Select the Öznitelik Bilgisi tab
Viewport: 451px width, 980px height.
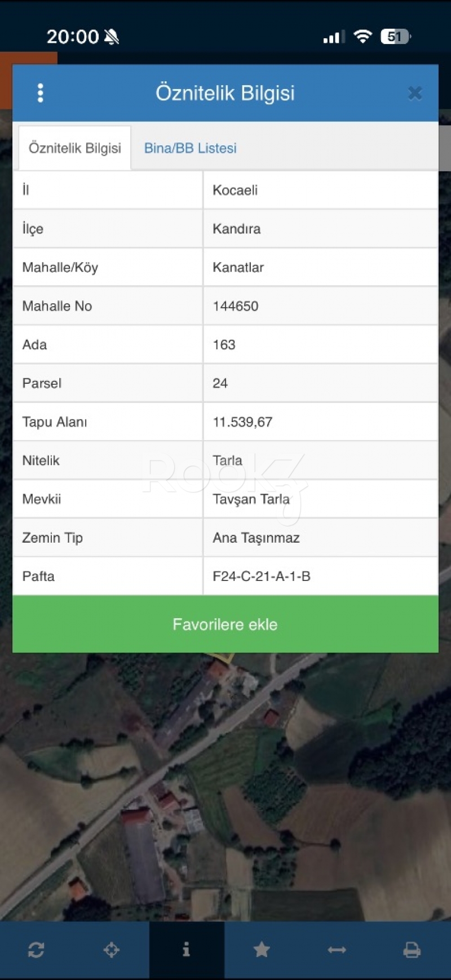pos(75,148)
